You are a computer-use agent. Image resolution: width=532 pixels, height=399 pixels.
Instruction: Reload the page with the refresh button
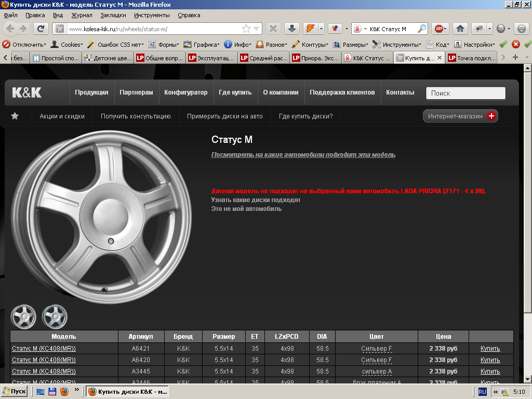coord(41,29)
